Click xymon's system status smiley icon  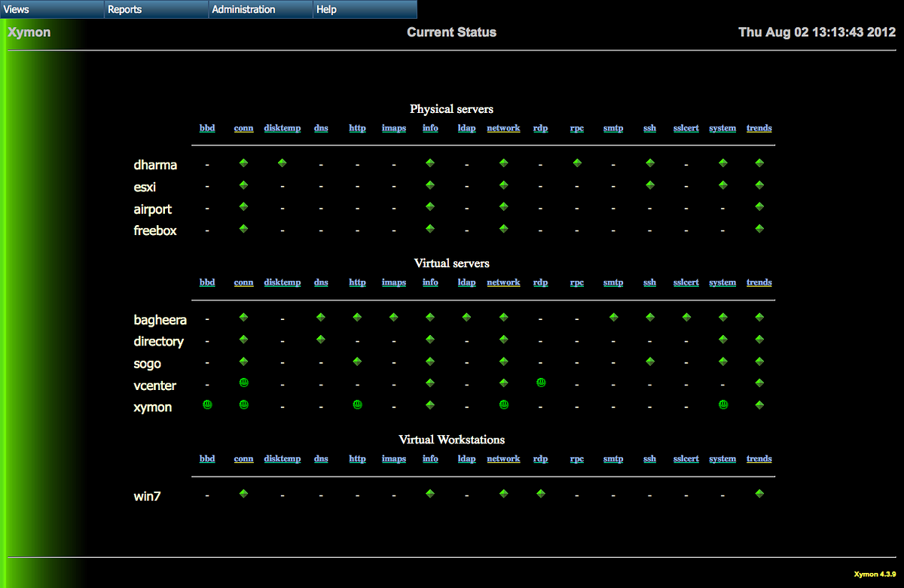click(723, 404)
